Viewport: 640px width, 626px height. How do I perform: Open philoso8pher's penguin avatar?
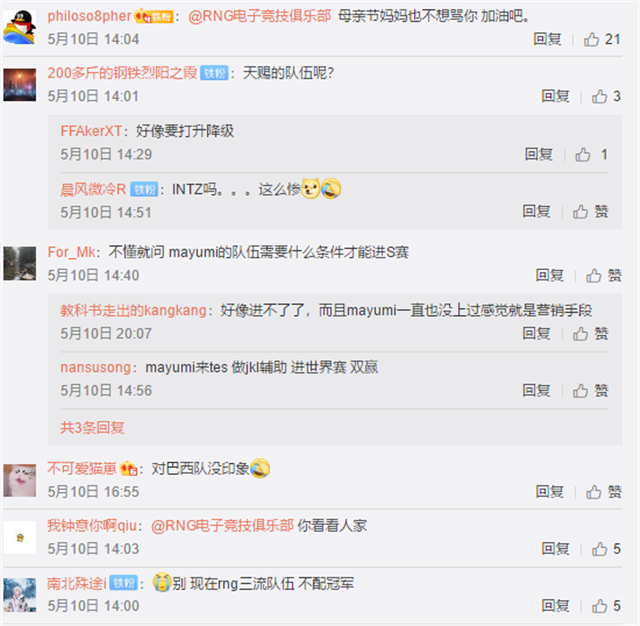(x=20, y=27)
